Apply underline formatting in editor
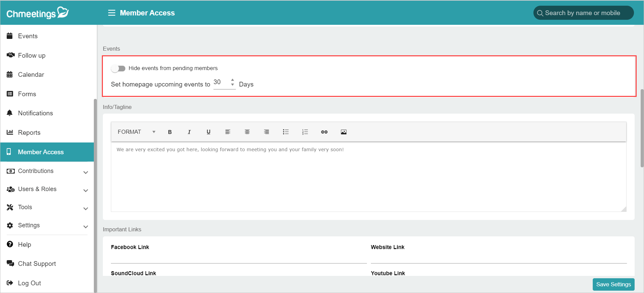The image size is (644, 293). (208, 132)
